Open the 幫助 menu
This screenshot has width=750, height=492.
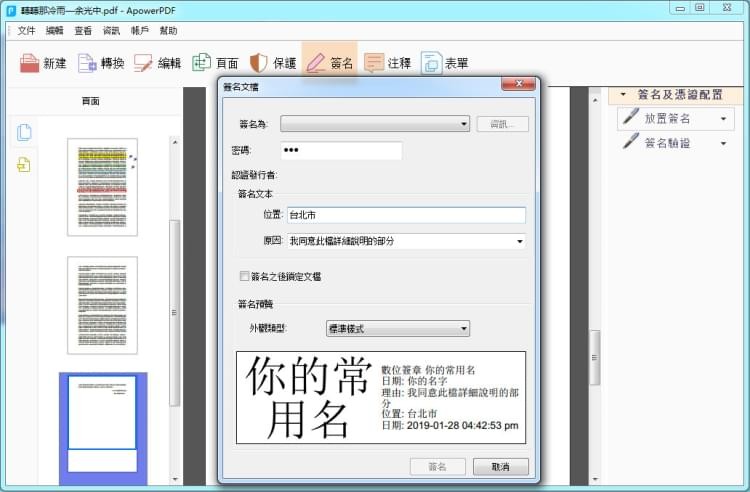coord(168,31)
